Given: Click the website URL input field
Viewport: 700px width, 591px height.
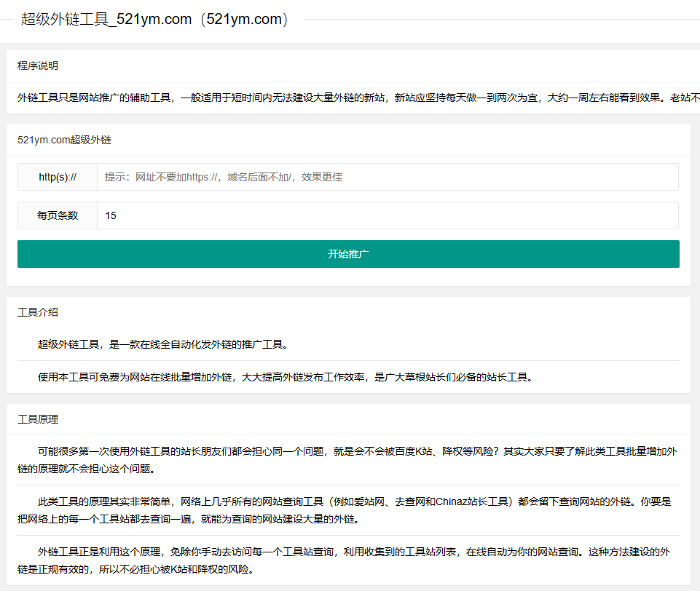Looking at the screenshot, I should point(387,177).
